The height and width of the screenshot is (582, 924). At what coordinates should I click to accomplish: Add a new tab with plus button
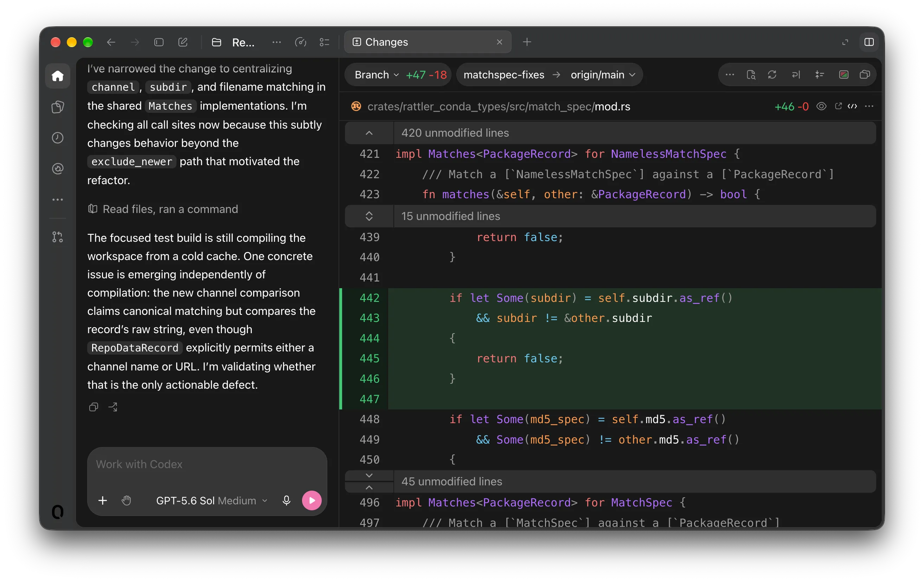click(x=527, y=42)
